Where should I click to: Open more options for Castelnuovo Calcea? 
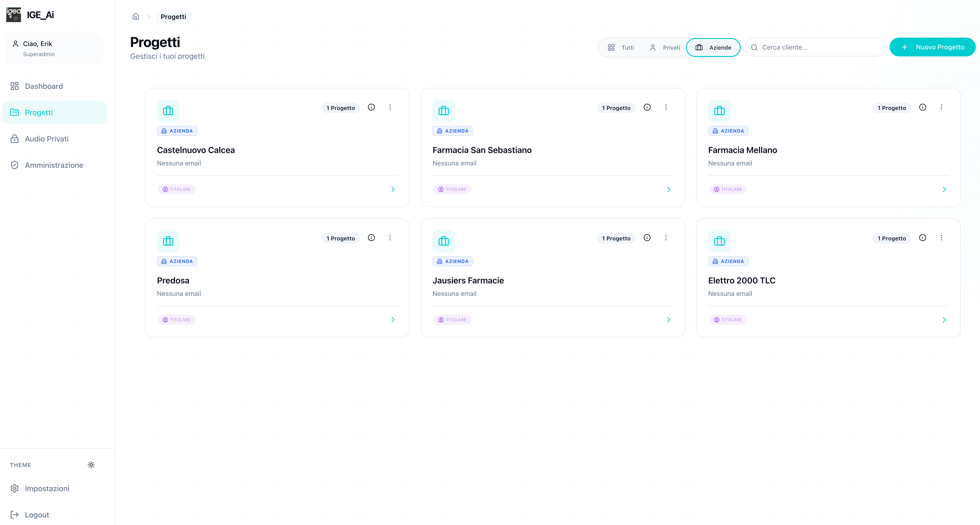tap(390, 107)
